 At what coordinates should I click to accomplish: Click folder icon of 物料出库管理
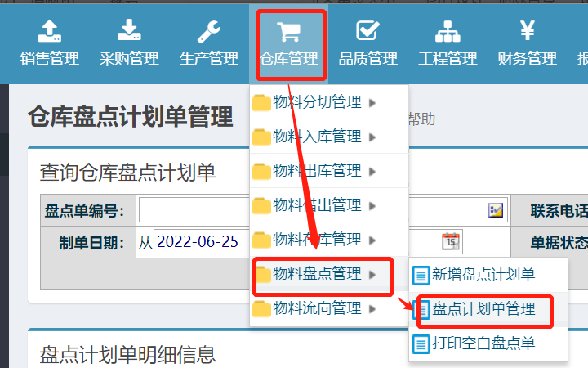tap(261, 172)
